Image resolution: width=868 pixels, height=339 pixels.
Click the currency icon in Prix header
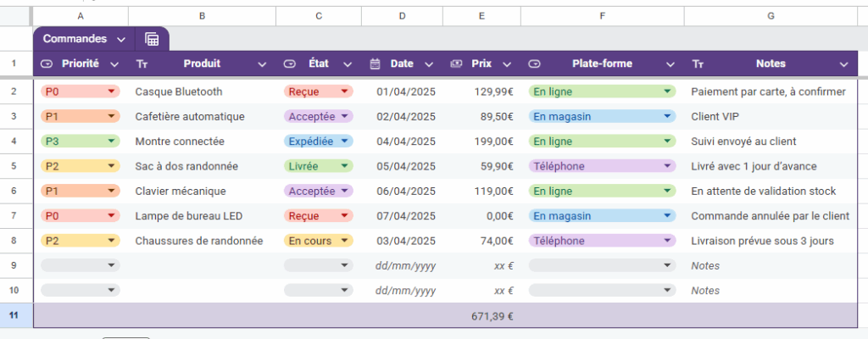pos(456,64)
